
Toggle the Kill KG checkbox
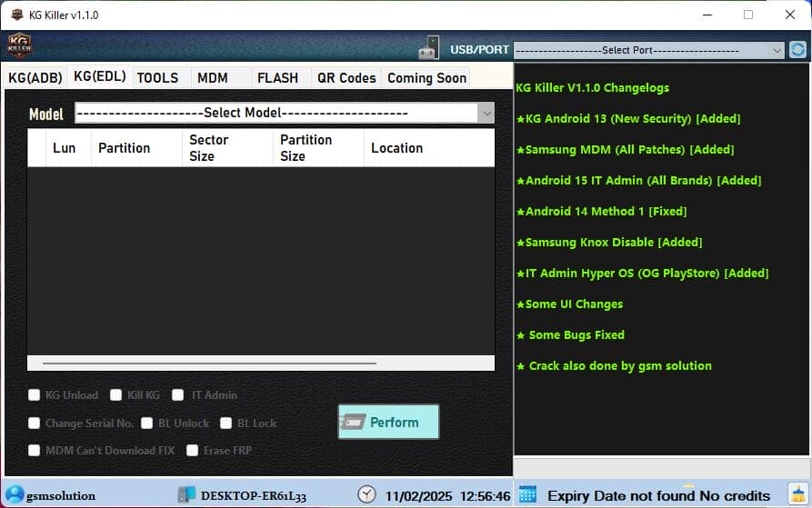point(116,395)
